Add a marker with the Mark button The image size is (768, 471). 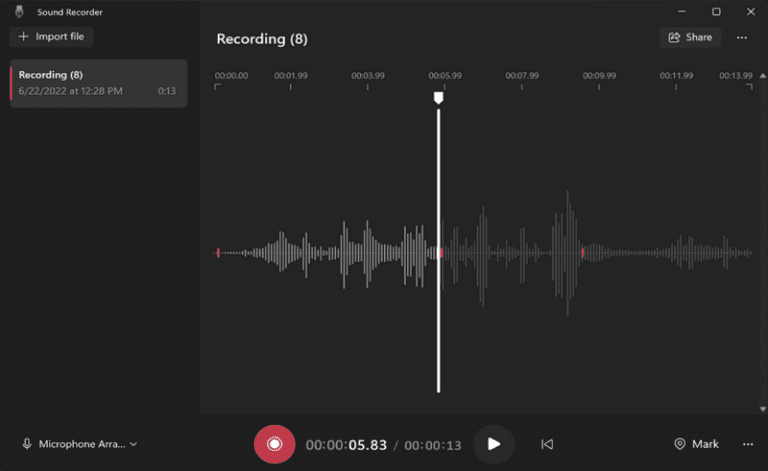696,444
